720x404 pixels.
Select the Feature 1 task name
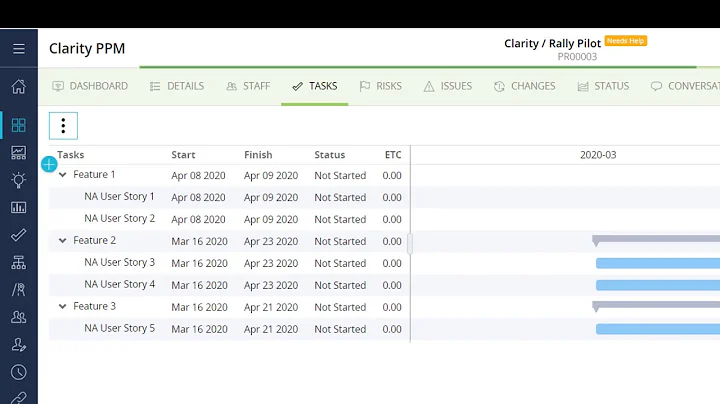coord(94,174)
